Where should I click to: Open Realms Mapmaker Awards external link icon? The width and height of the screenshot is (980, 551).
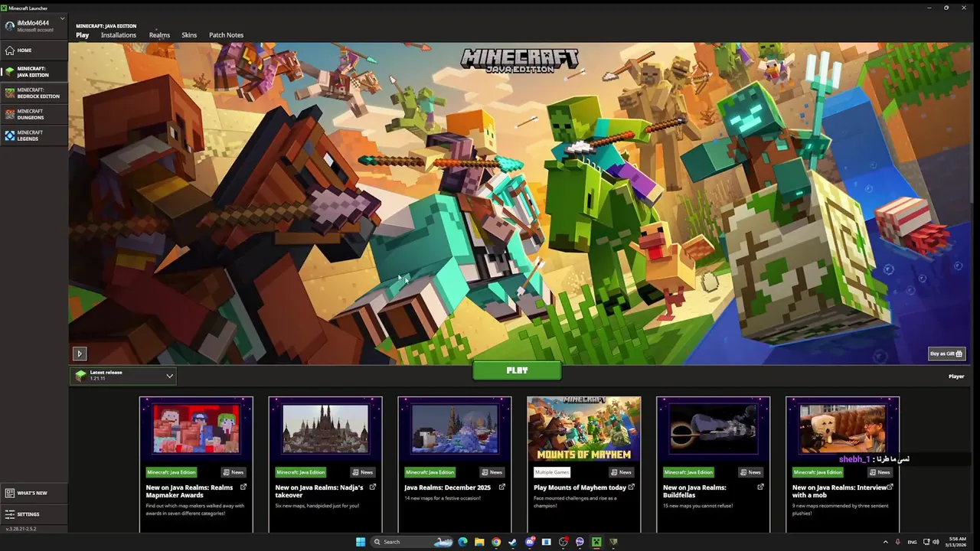243,487
